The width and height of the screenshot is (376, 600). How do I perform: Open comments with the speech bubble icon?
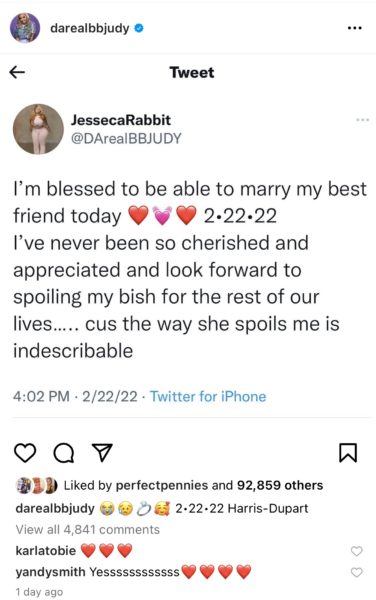63,453
